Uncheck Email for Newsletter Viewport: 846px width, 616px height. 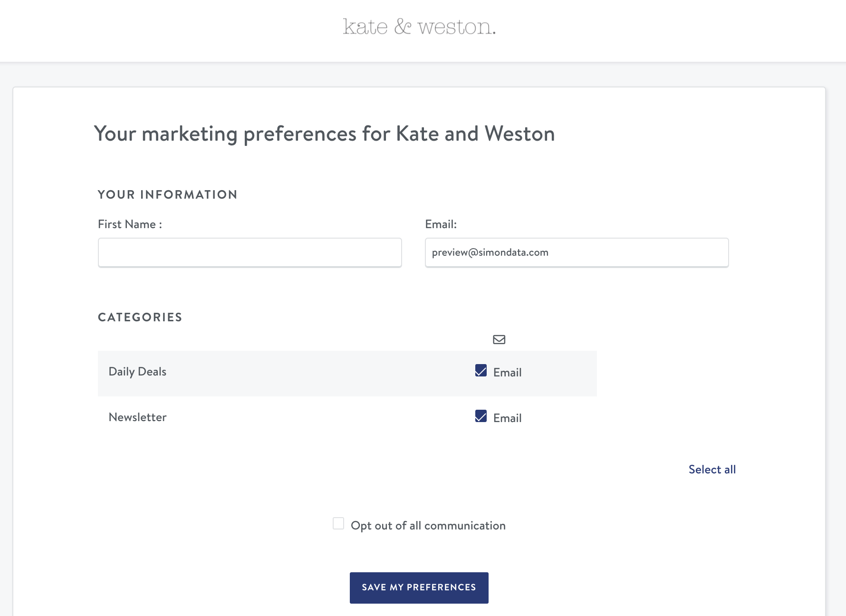[481, 416]
